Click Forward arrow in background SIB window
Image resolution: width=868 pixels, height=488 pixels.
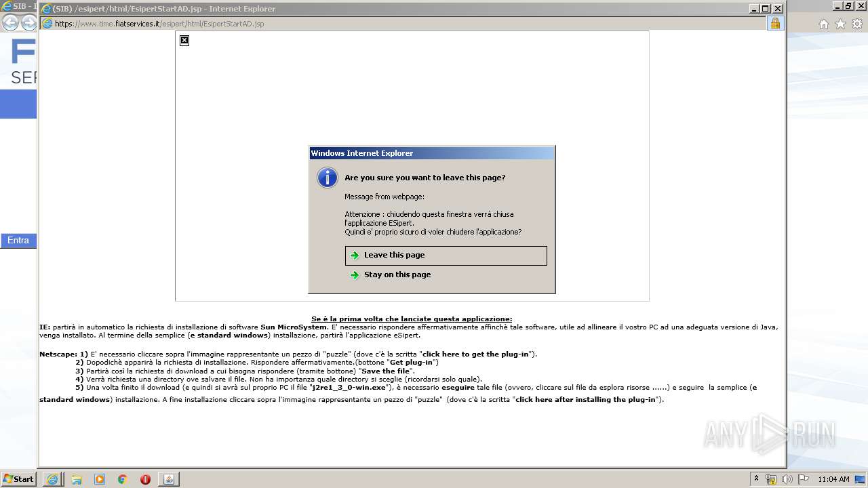click(28, 23)
